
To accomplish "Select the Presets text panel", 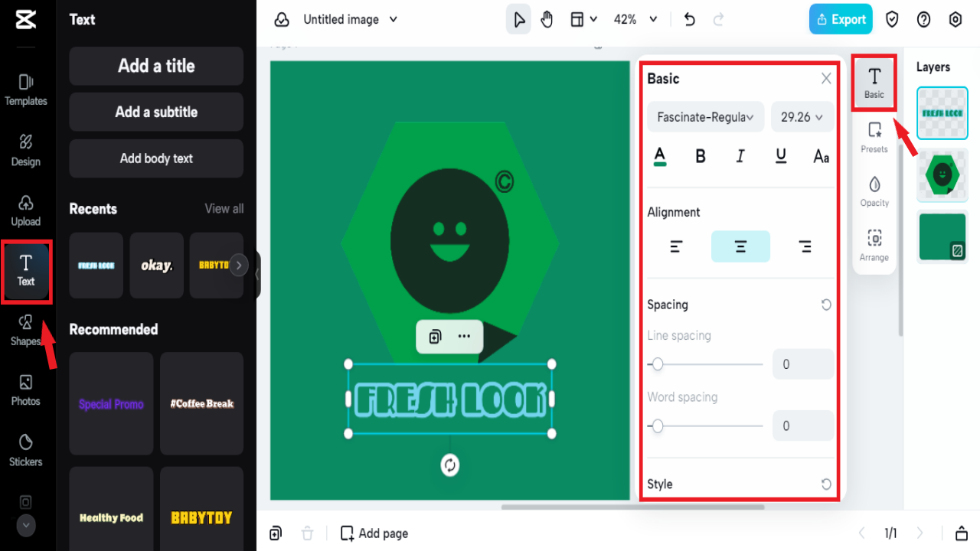I will [x=874, y=138].
